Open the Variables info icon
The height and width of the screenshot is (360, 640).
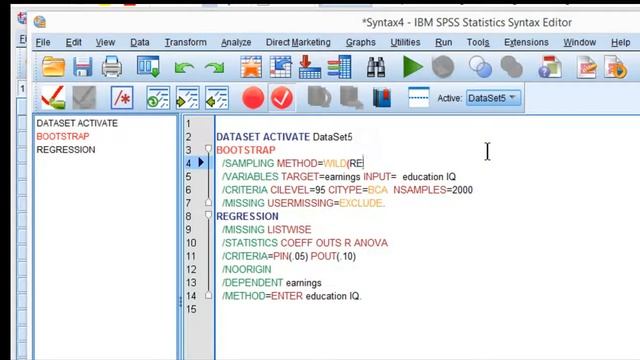339,67
